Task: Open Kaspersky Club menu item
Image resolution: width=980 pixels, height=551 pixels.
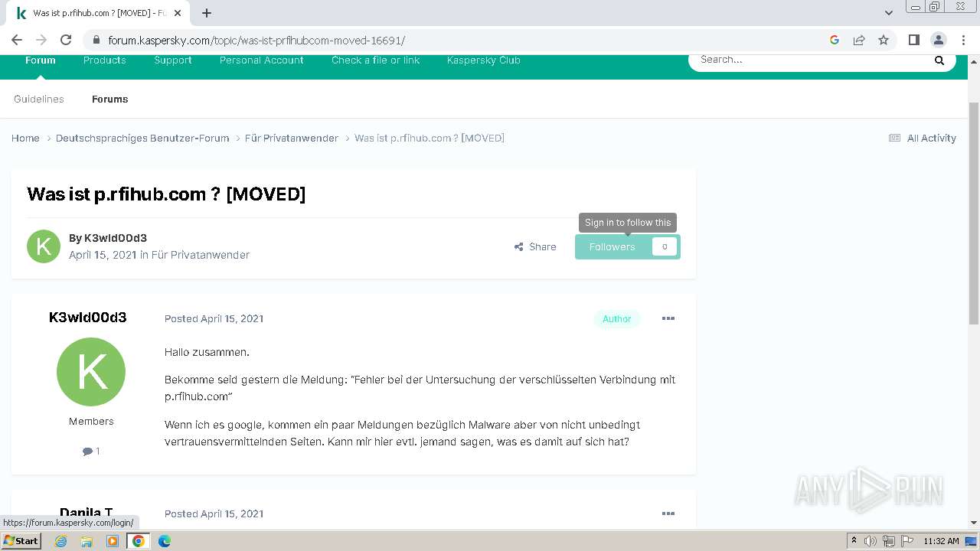Action: [484, 60]
